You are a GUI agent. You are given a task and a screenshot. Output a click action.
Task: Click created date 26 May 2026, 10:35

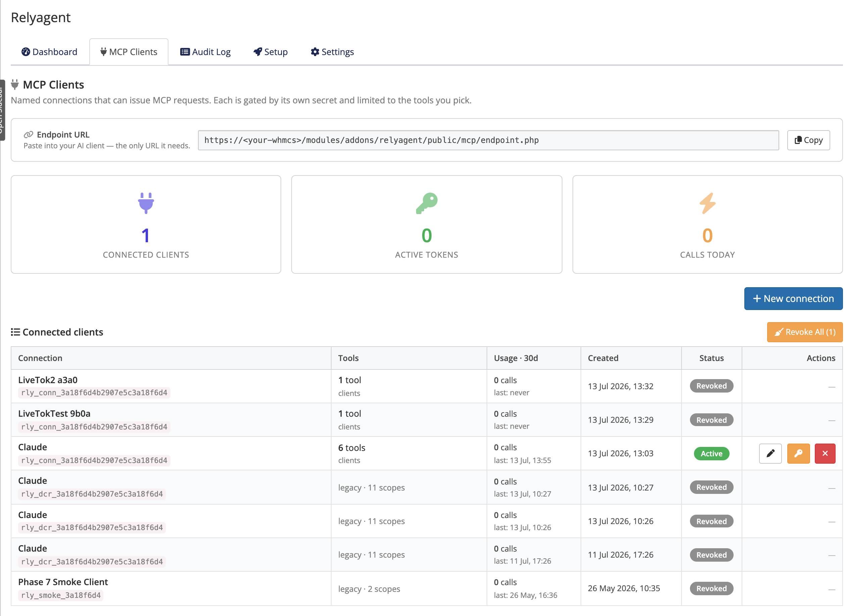pyautogui.click(x=624, y=588)
